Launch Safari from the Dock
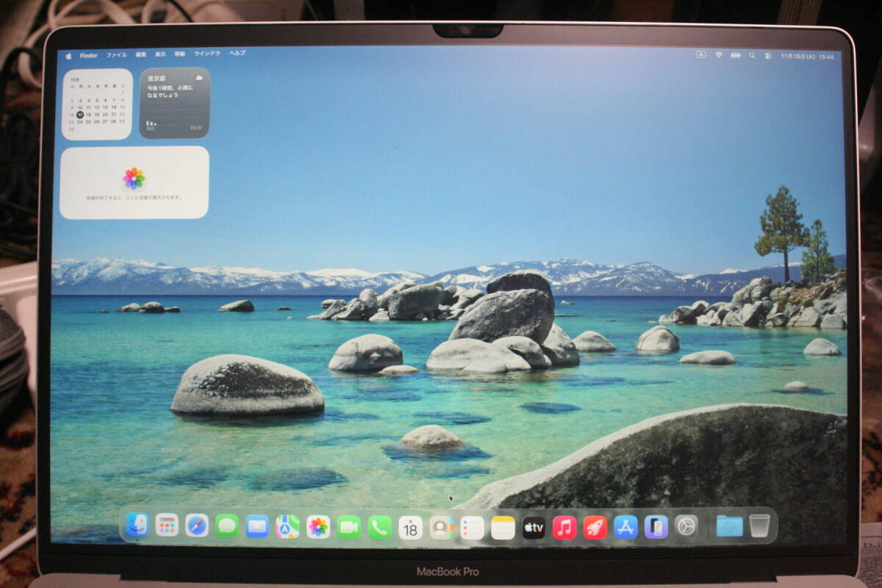Screen dimensions: 882x588 [x=197, y=526]
